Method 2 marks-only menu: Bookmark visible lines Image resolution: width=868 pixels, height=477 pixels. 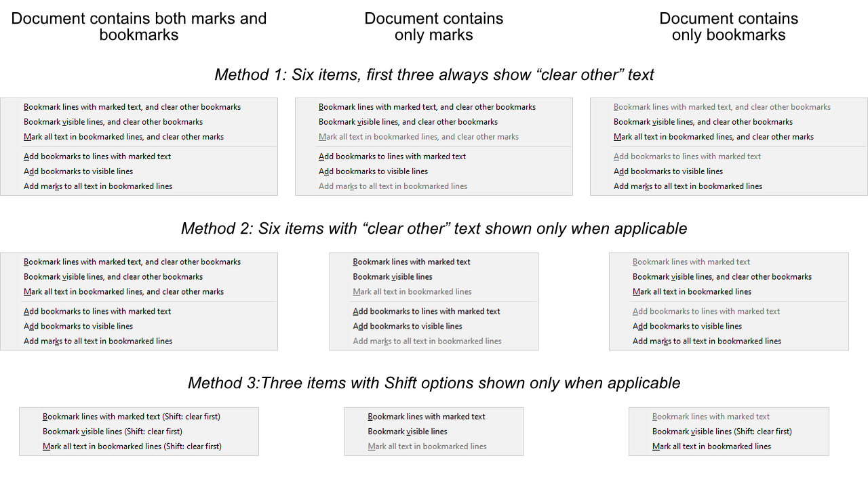pyautogui.click(x=434, y=276)
